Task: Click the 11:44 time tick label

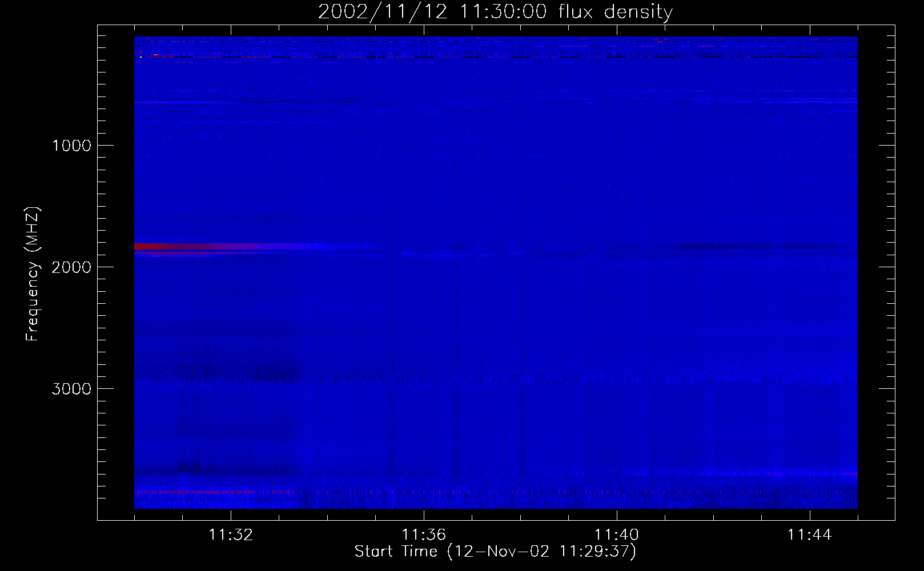Action: pos(810,535)
